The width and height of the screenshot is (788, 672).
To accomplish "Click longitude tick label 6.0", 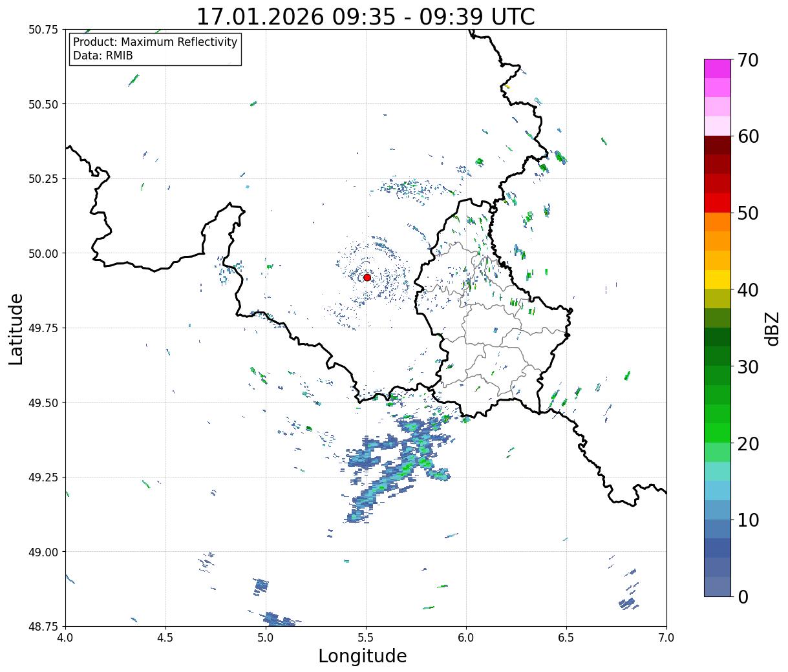I will [x=466, y=638].
